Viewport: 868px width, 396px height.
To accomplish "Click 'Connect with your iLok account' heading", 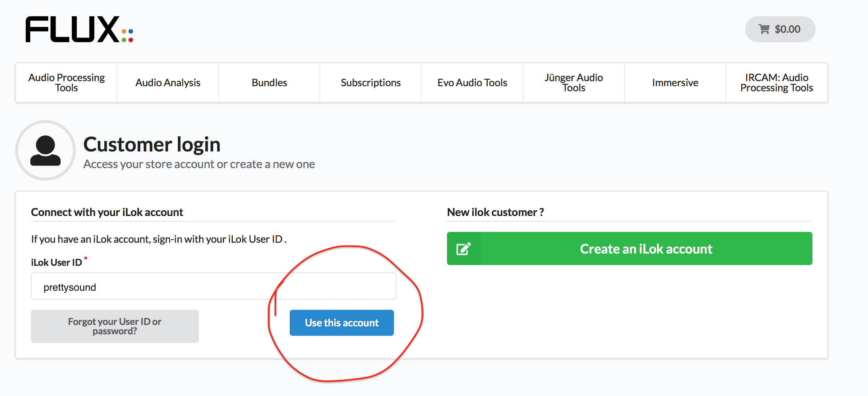I will (x=107, y=212).
